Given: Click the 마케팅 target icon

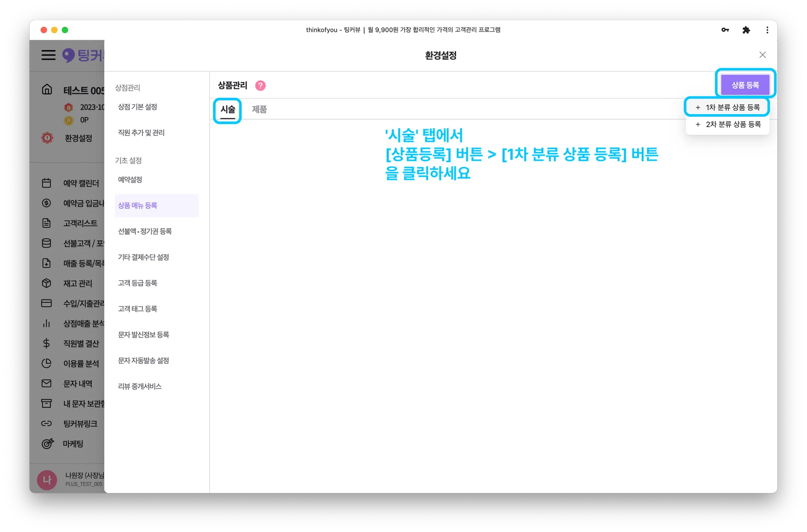Looking at the screenshot, I should (x=47, y=444).
